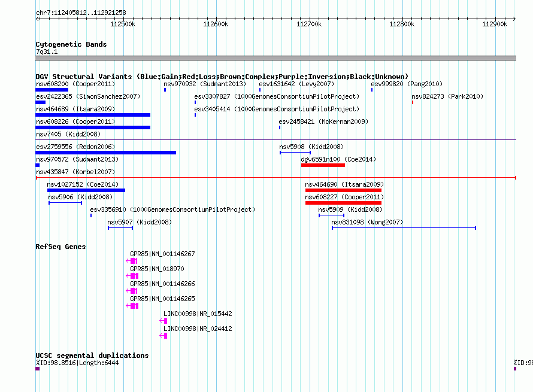
Task: Select the nsv608200 blue gain bar
Action: 52,90
